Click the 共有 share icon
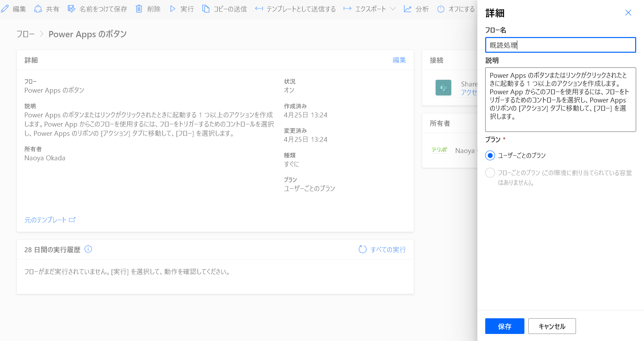 tap(38, 9)
